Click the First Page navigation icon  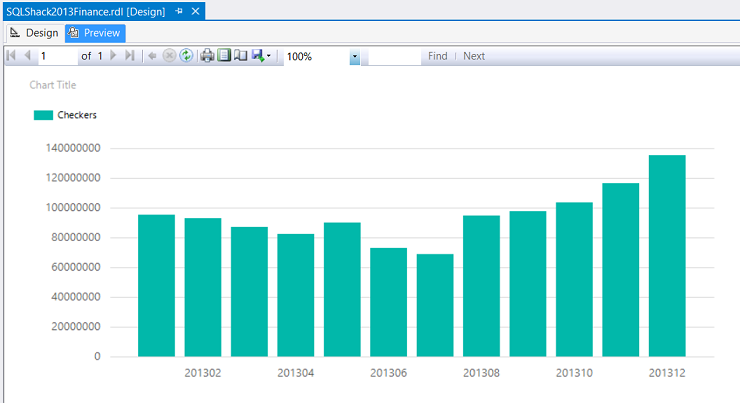pos(11,56)
